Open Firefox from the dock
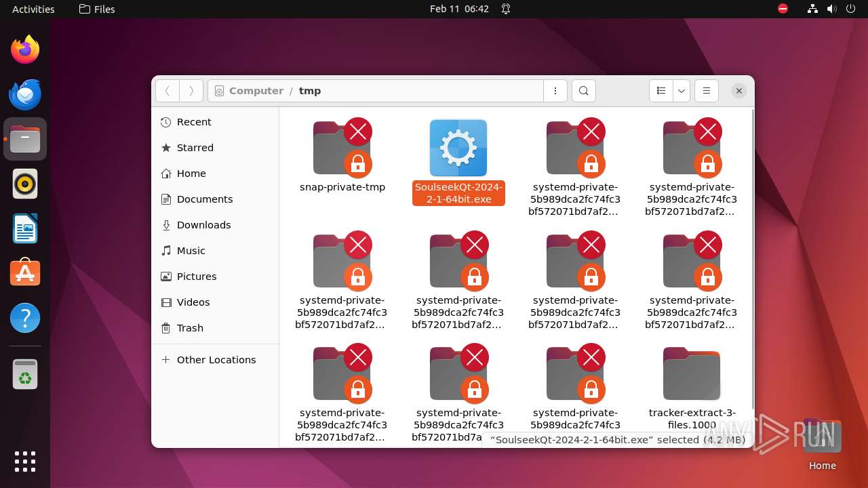This screenshot has width=868, height=488. pos(25,49)
